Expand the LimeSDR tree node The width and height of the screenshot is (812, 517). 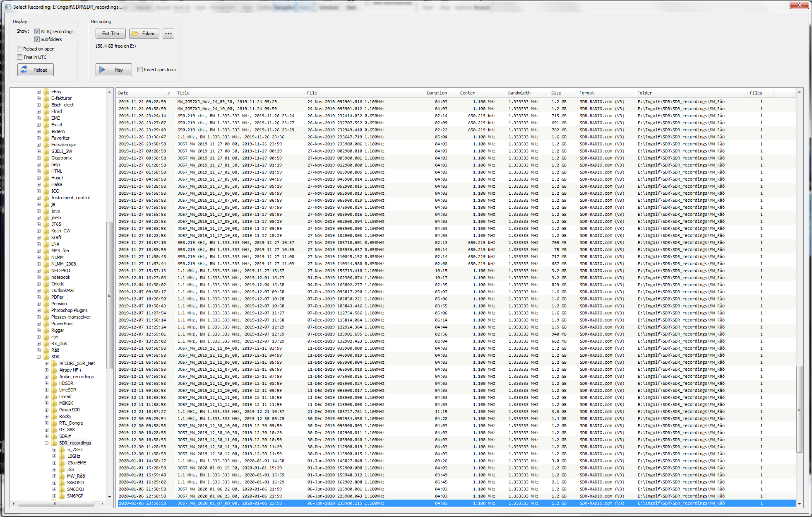click(x=46, y=390)
